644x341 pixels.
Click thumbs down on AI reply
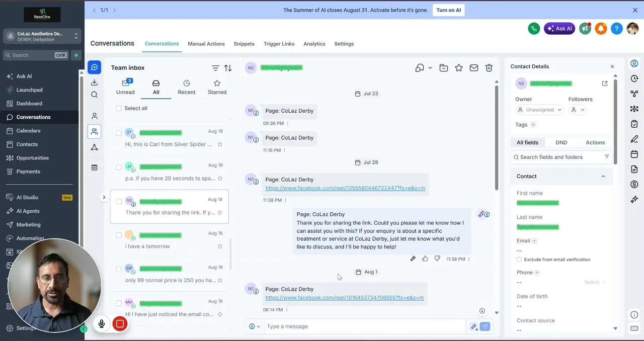437,259
